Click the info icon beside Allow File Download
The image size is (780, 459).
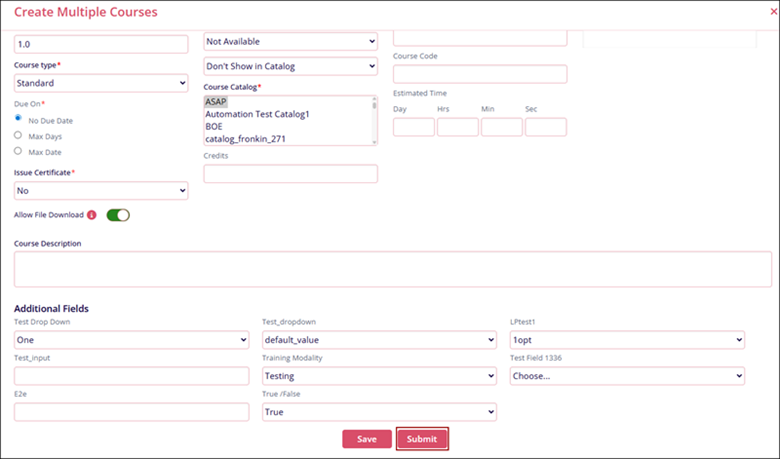(92, 214)
